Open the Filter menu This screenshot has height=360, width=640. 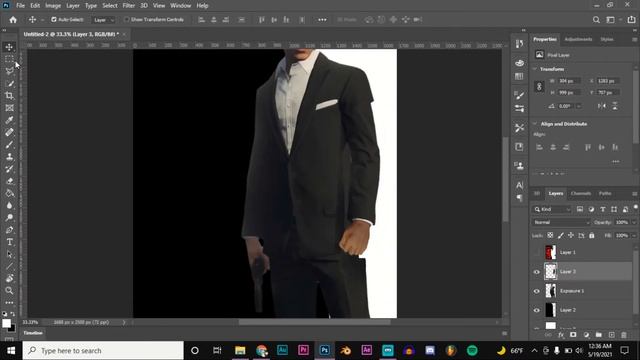[129, 6]
